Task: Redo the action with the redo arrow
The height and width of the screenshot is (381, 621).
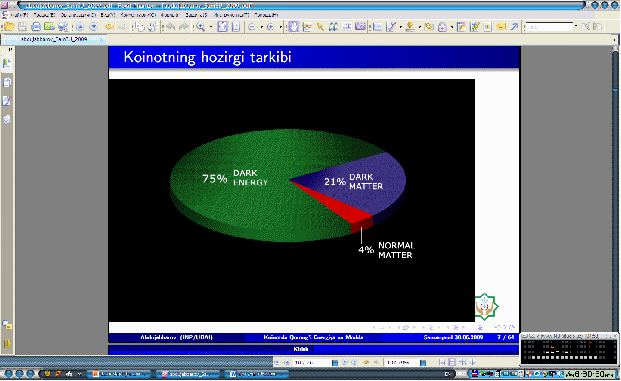Action: [184, 27]
